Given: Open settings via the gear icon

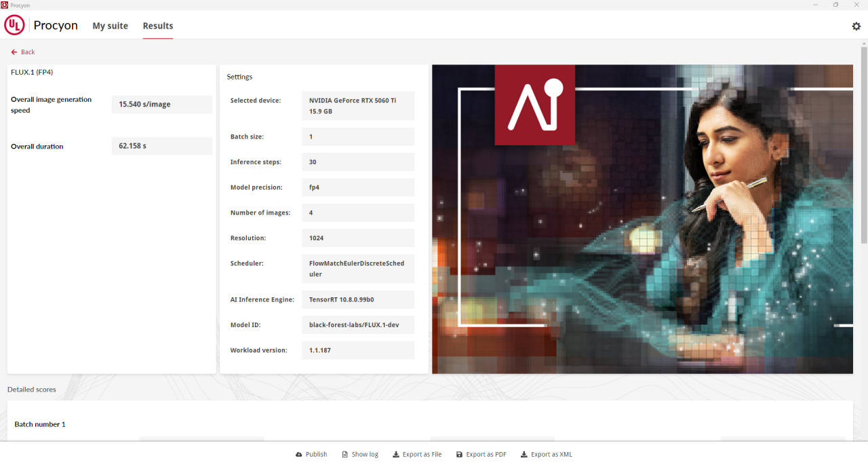Looking at the screenshot, I should click(856, 26).
